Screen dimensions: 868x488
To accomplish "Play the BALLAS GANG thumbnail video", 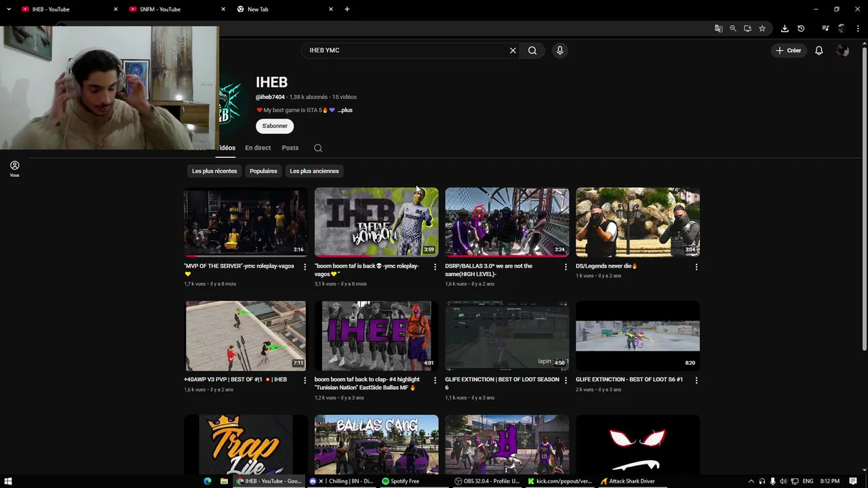I will 376,445.
